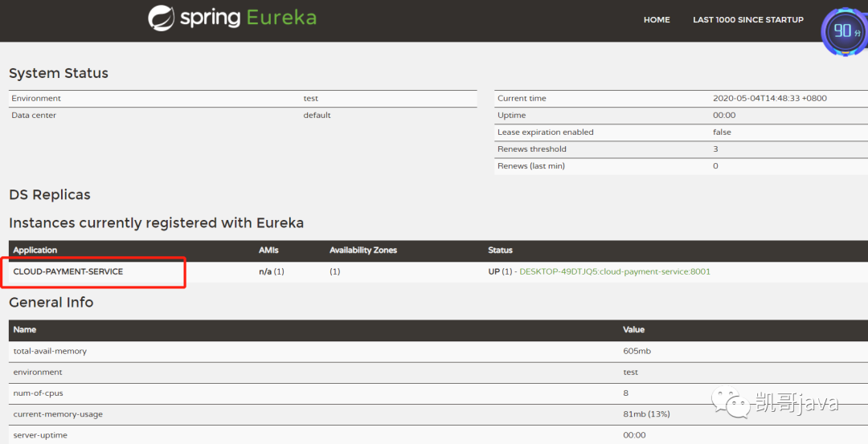Image resolution: width=868 pixels, height=444 pixels.
Task: Select the Renews (last min) label
Action: coord(531,166)
